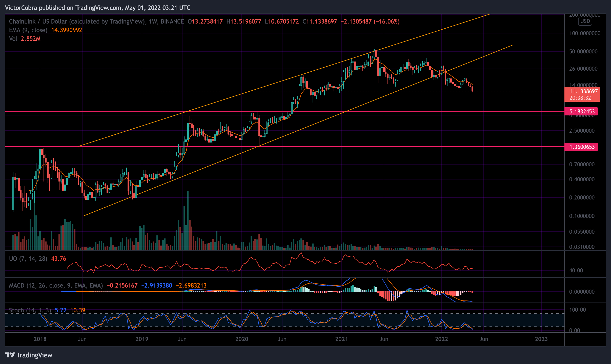Click the Stoch %D value 10.39
Viewport: 611px width, 364px height.
click(78, 310)
